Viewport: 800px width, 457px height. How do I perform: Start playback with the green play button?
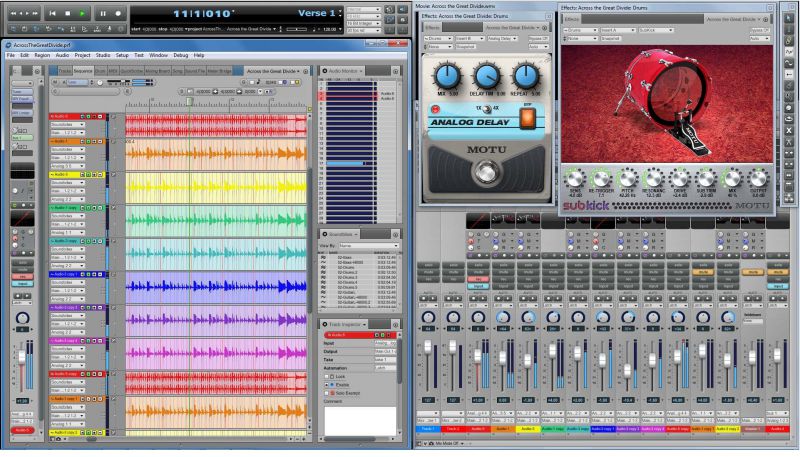[82, 13]
